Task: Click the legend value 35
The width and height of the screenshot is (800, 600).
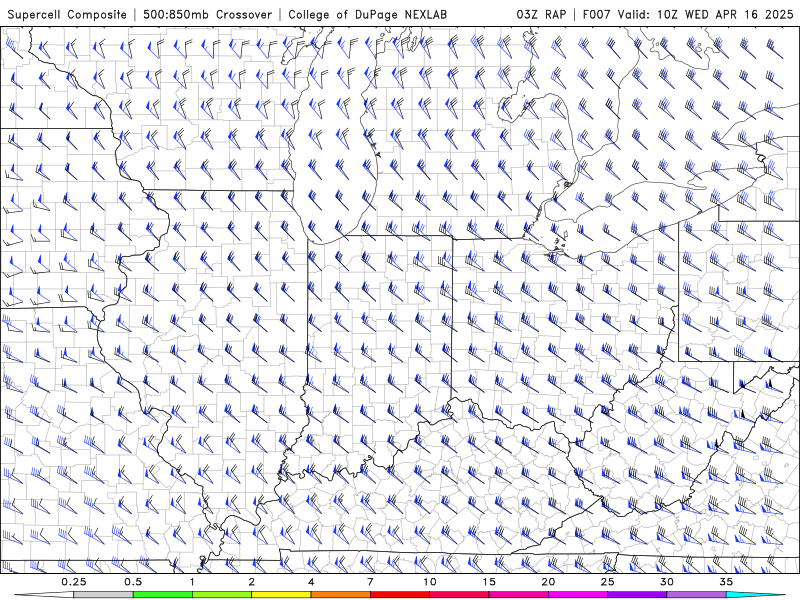Action: 726,582
